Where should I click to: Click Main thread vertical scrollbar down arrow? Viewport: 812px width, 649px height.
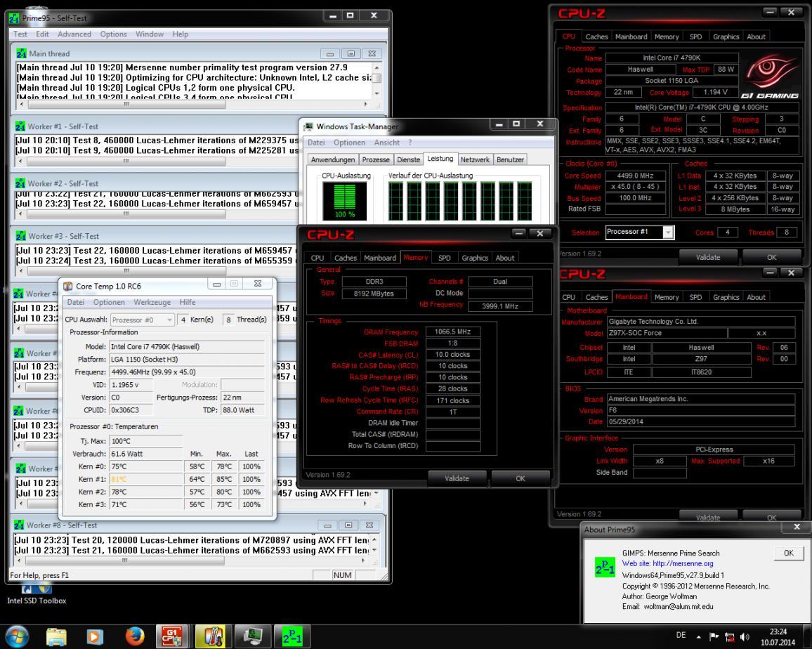pyautogui.click(x=377, y=93)
